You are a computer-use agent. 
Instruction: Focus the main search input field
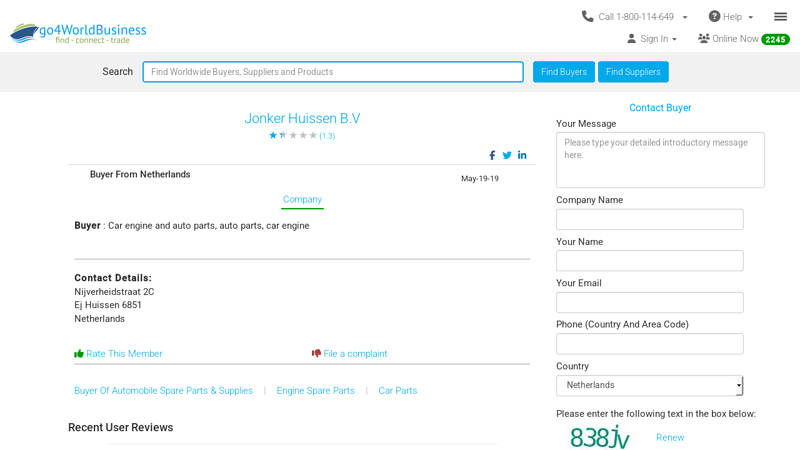(333, 72)
